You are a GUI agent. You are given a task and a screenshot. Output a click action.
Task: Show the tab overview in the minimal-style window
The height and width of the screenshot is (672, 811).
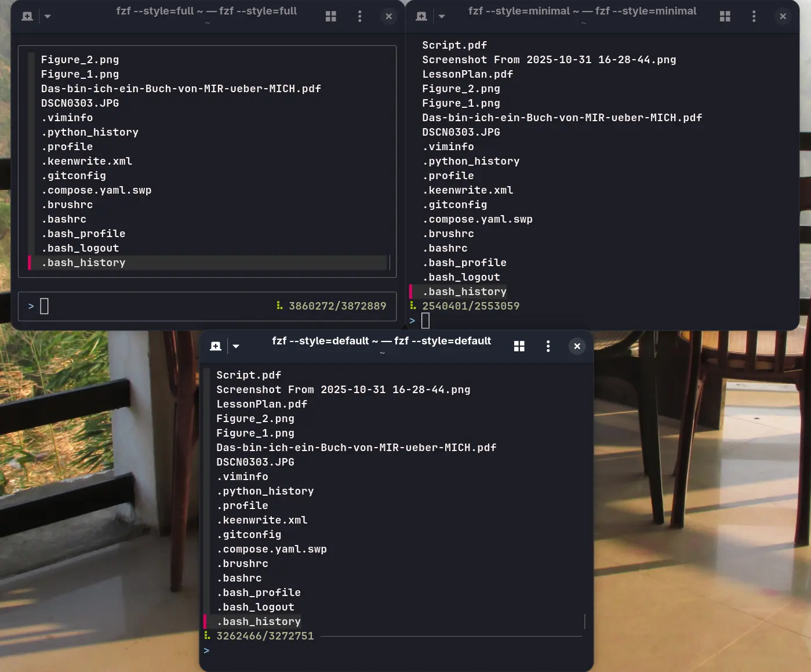[x=725, y=16]
